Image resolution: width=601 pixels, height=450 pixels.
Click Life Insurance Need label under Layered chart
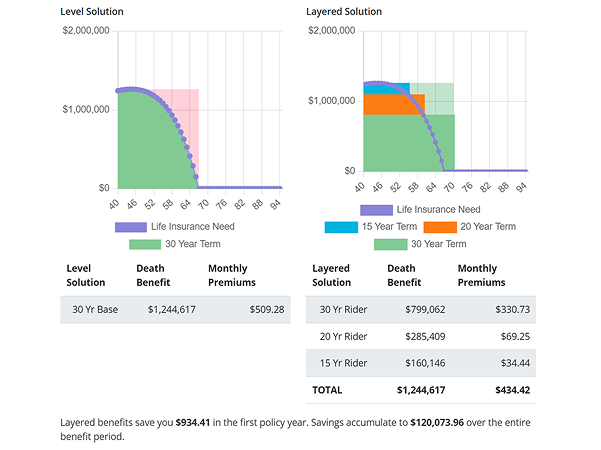coord(438,210)
